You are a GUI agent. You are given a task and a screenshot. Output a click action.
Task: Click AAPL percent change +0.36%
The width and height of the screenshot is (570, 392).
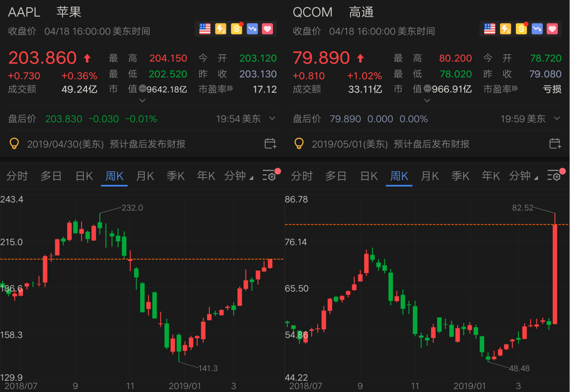coord(79,76)
